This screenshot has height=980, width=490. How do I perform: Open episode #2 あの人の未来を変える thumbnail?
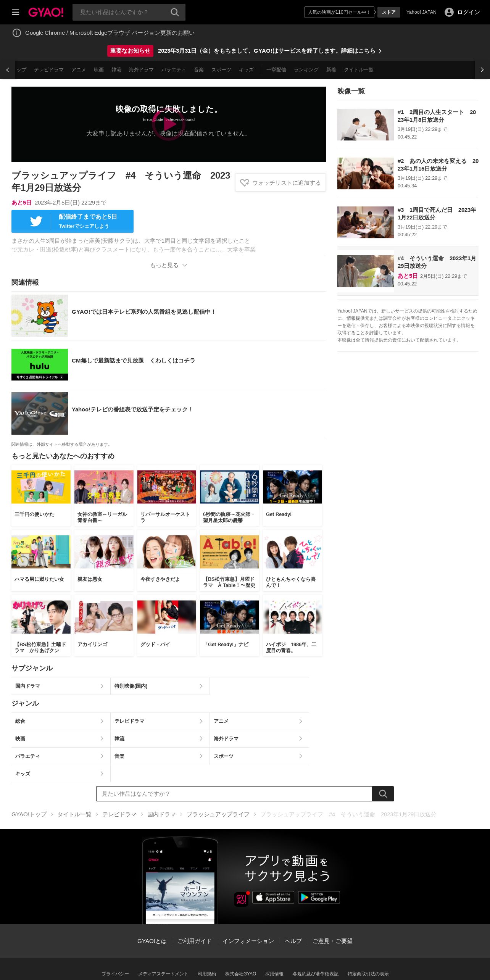click(x=366, y=173)
